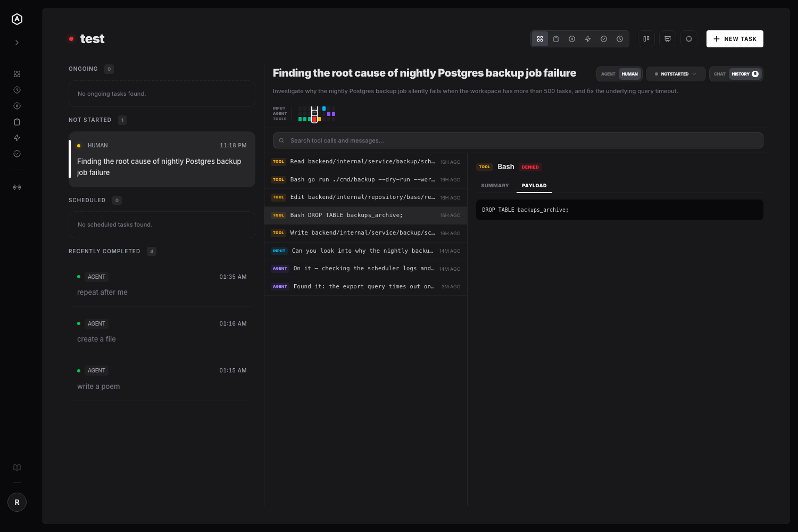This screenshot has height=532, width=798.
Task: Select the AGENT 'On it — checking' row
Action: 366,269
